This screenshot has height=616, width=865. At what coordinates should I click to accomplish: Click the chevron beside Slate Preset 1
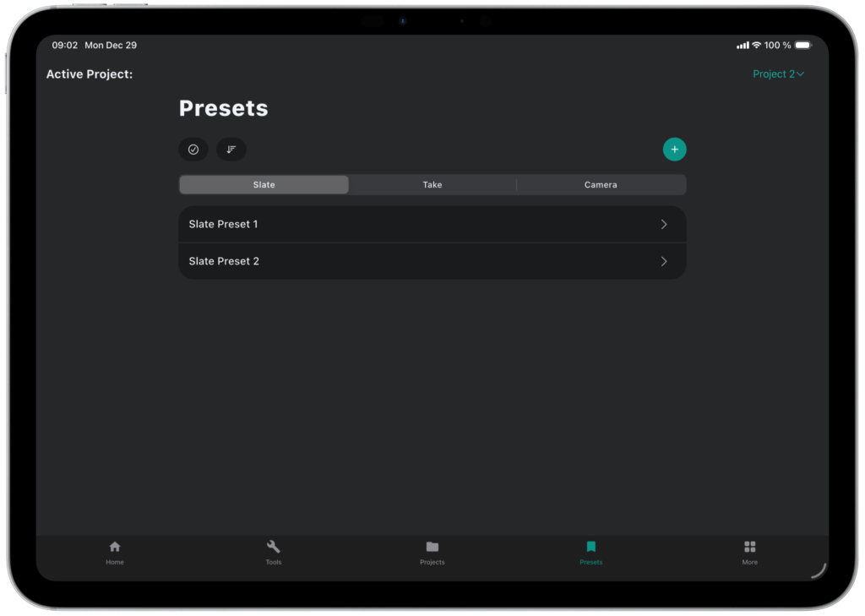[x=664, y=225]
